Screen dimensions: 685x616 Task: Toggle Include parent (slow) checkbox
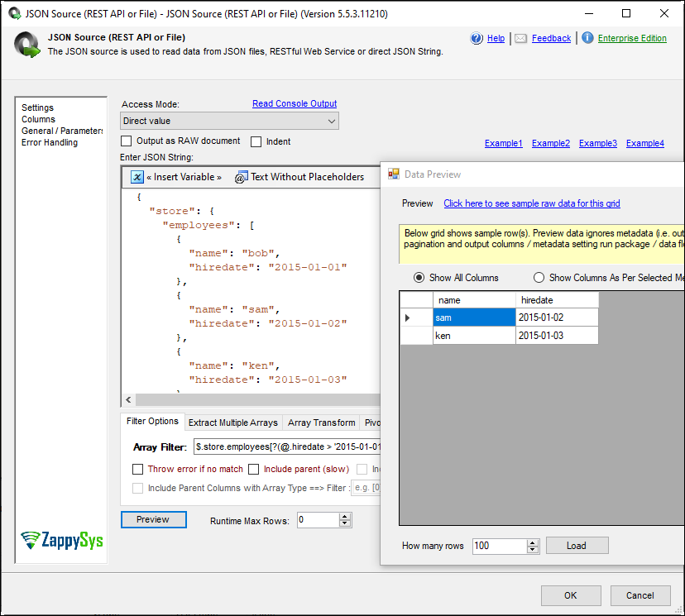[x=253, y=470]
